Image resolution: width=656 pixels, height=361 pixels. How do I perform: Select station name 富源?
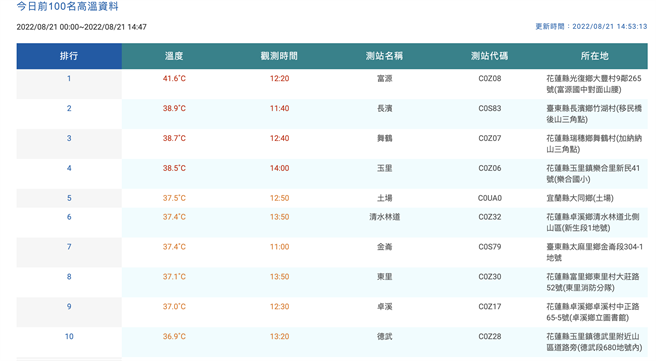(x=384, y=79)
